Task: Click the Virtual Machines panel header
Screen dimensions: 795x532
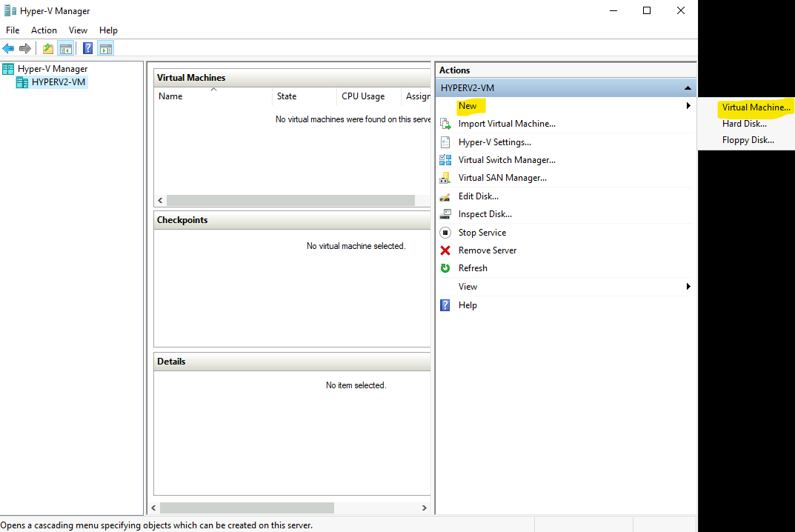Action: (292, 78)
